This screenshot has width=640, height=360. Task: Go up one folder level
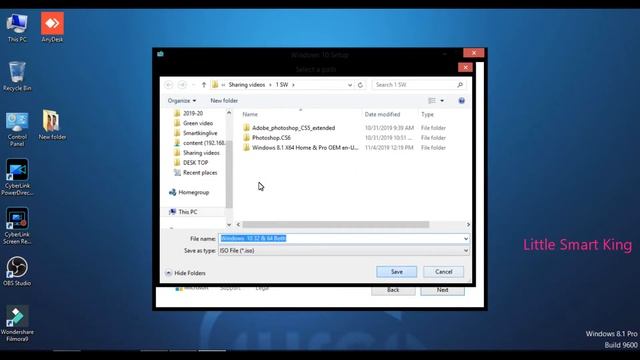coord(204,85)
